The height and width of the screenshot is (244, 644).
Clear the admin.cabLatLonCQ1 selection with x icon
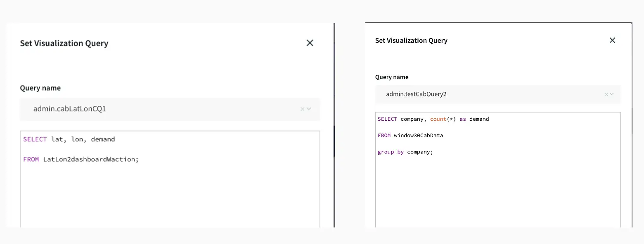click(302, 109)
